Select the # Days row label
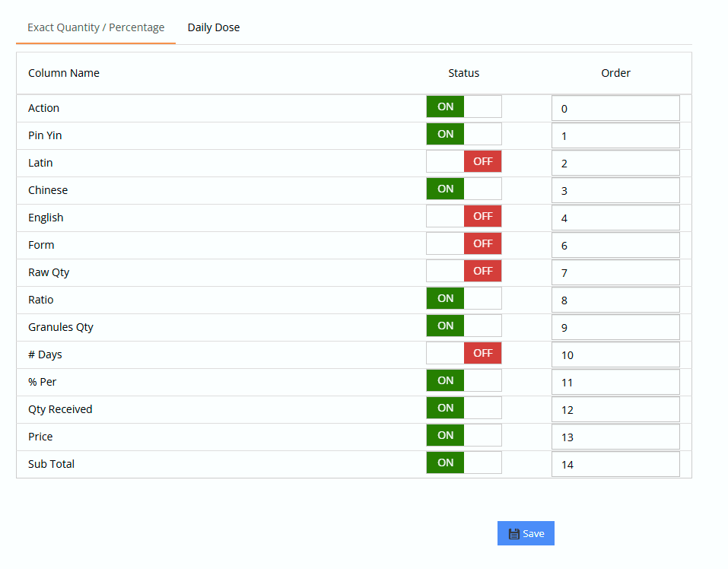Image resolution: width=728 pixels, height=569 pixels. (x=45, y=354)
